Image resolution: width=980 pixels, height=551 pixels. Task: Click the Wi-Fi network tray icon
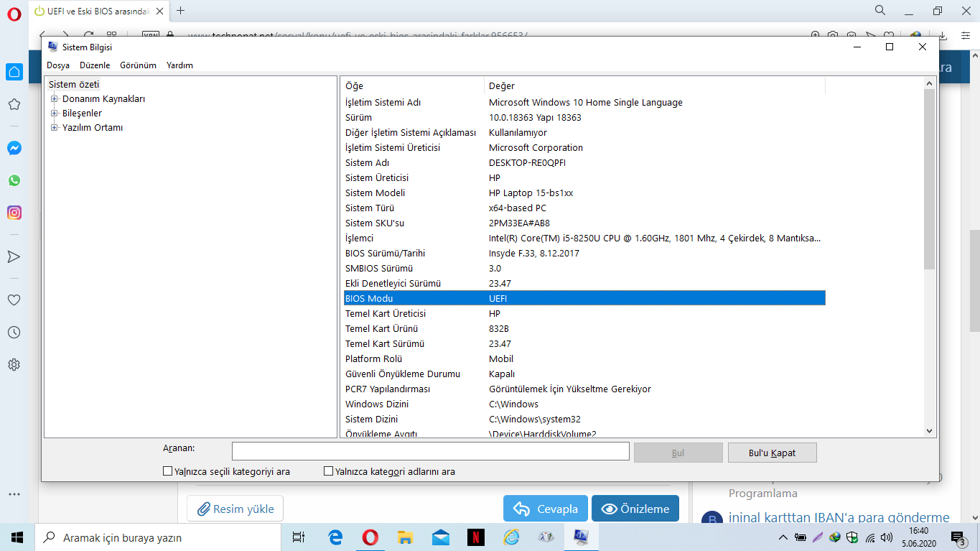tap(870, 537)
